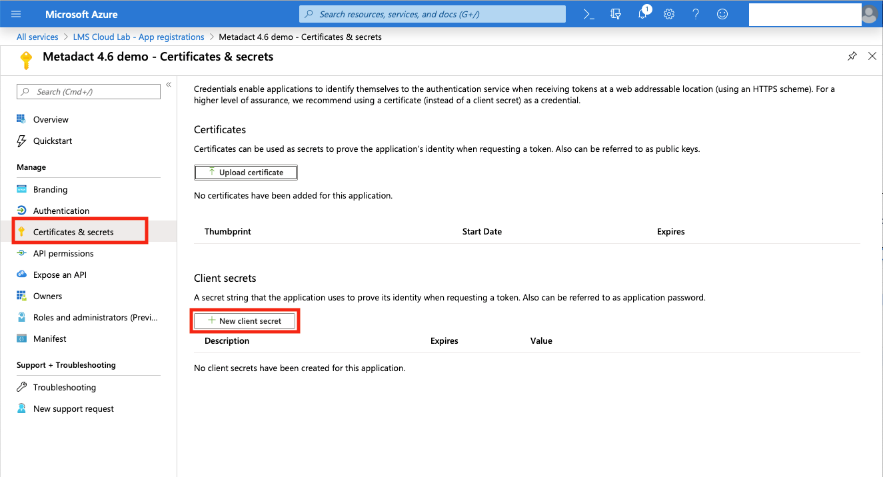Follow LMS Cloud Lab - App registrations breadcrumb
The width and height of the screenshot is (883, 477).
coord(139,37)
